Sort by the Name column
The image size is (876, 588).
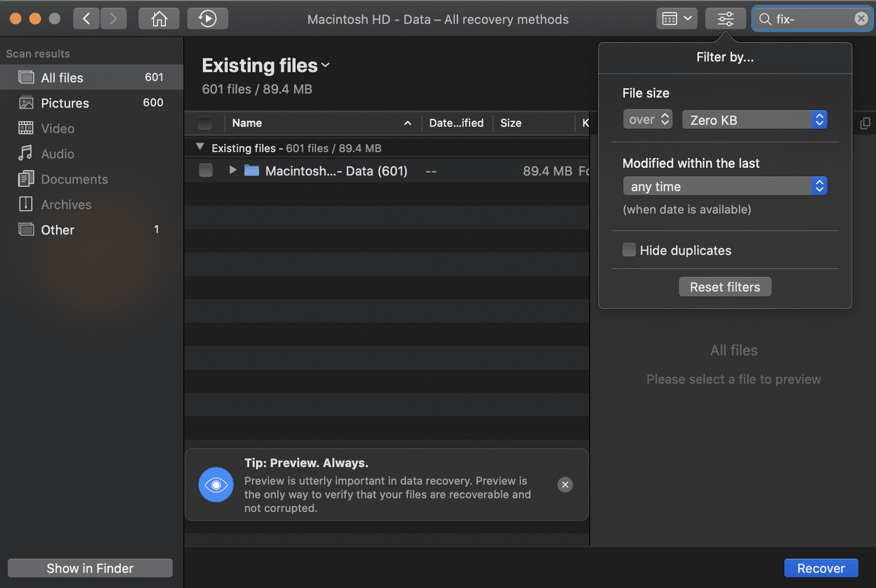[322, 123]
